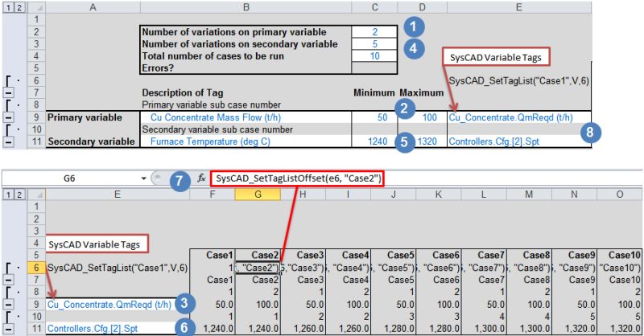This screenshot has width=644, height=336.
Task: Click 'Secondary variable sub case number' cell
Action: click(246, 129)
